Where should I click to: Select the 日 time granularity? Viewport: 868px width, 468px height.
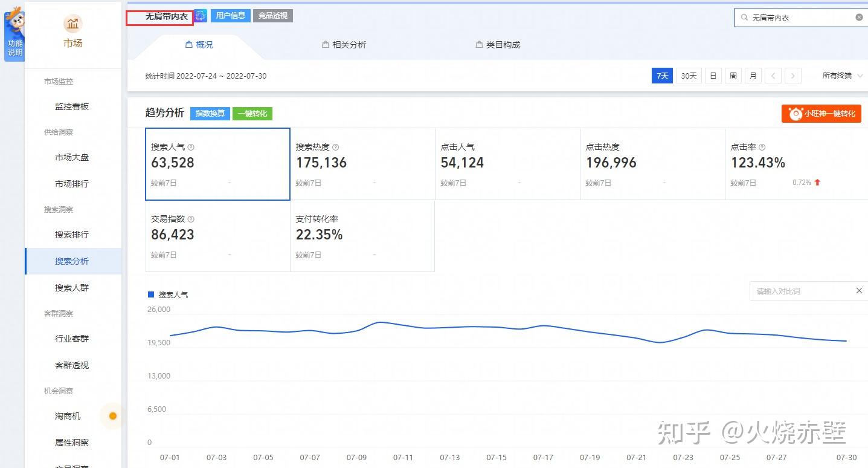click(x=713, y=76)
